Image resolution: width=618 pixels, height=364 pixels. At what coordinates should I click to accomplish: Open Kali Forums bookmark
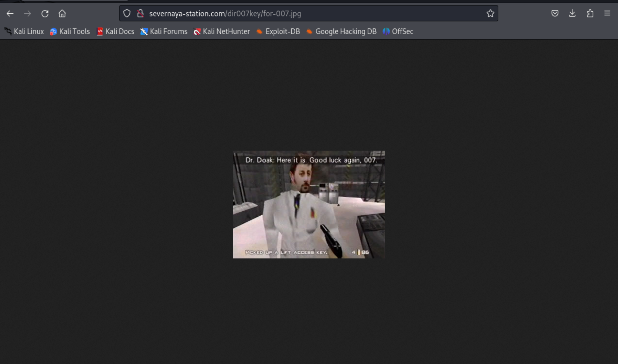tap(164, 31)
